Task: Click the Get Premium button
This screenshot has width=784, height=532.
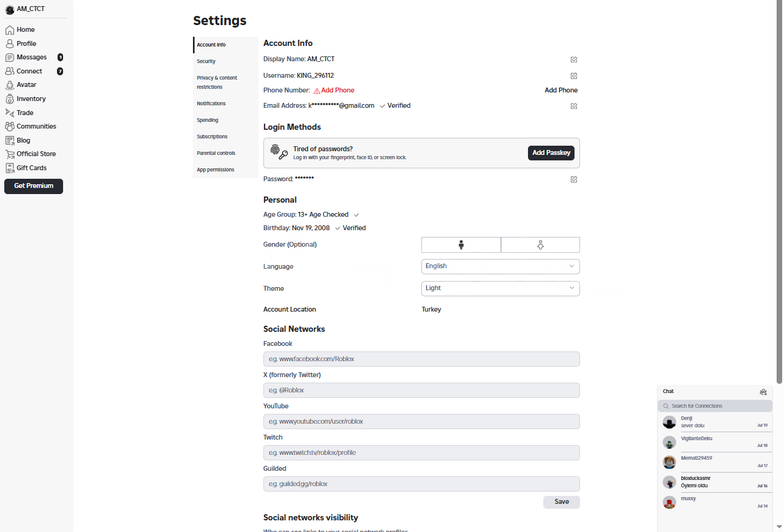Action: pyautogui.click(x=34, y=186)
